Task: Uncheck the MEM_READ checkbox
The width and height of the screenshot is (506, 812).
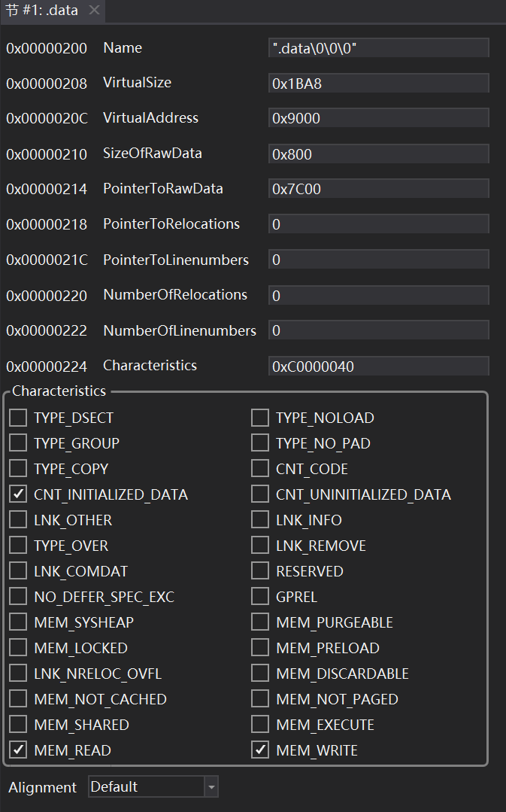Action: (x=18, y=750)
